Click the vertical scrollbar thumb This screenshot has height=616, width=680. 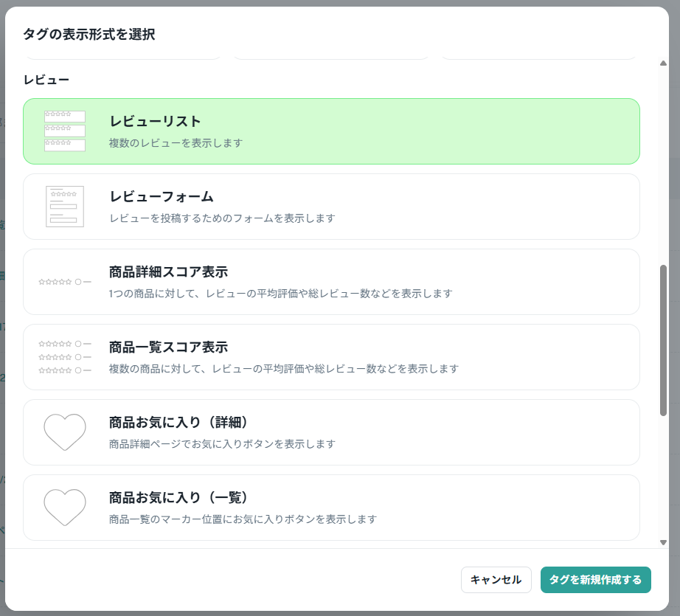tap(663, 341)
